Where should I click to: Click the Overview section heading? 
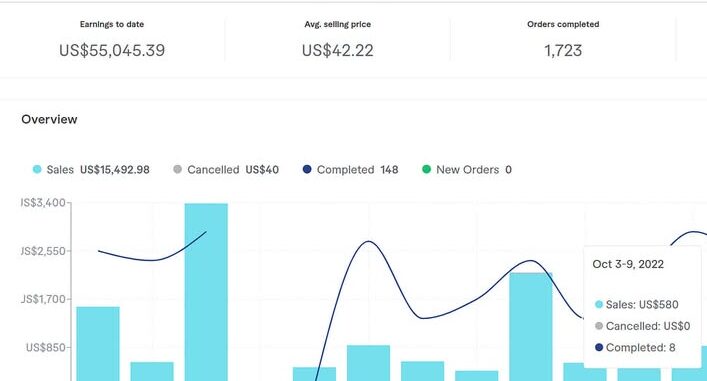(49, 119)
